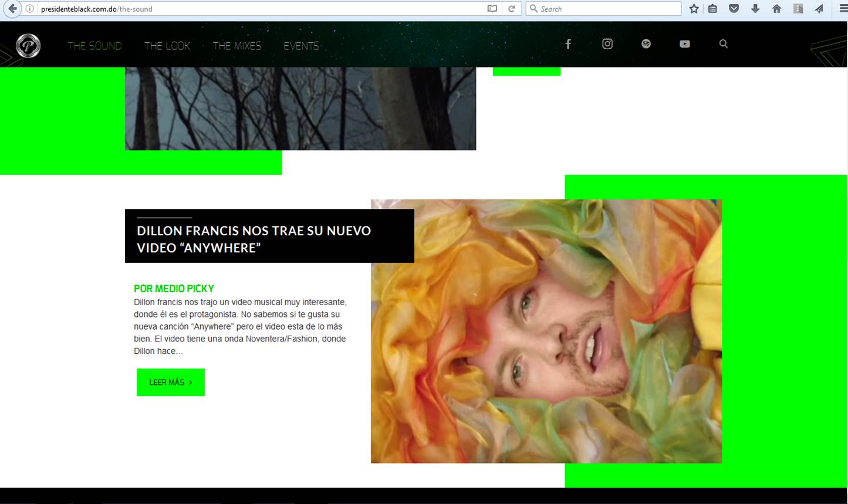Click the Presidente Black logo

pos(28,46)
